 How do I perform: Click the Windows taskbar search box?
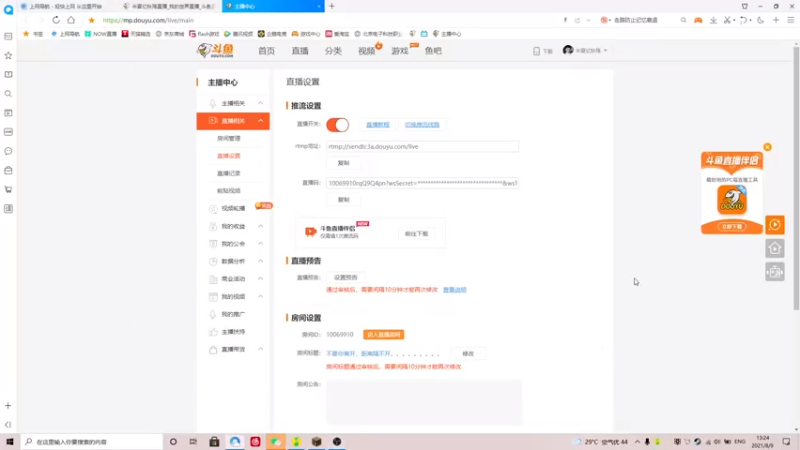(x=92, y=442)
